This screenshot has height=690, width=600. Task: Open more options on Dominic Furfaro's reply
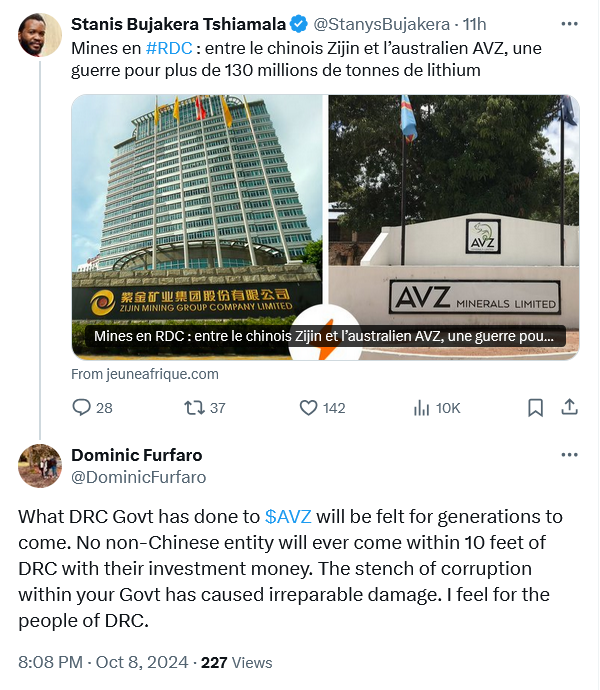coord(569,455)
